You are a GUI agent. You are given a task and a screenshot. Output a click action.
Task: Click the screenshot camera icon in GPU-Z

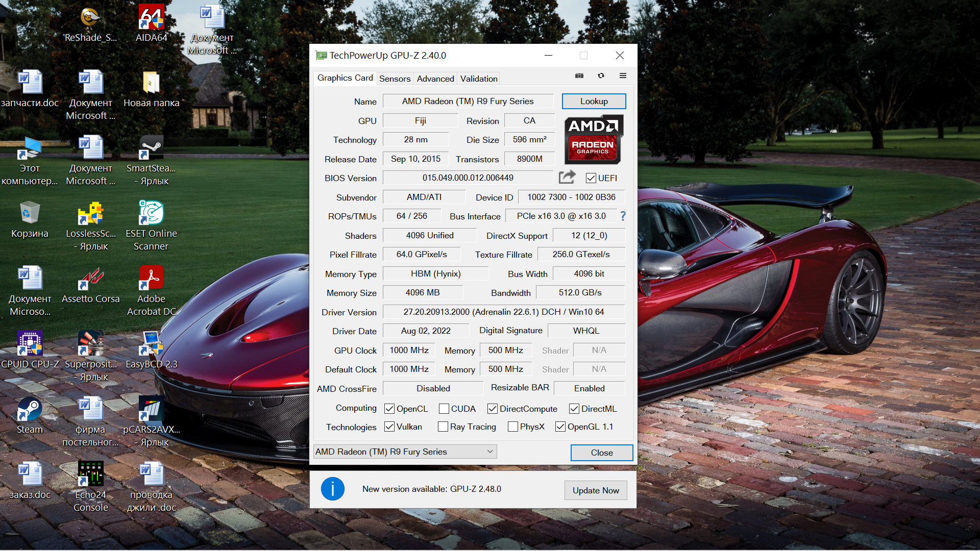click(x=579, y=76)
